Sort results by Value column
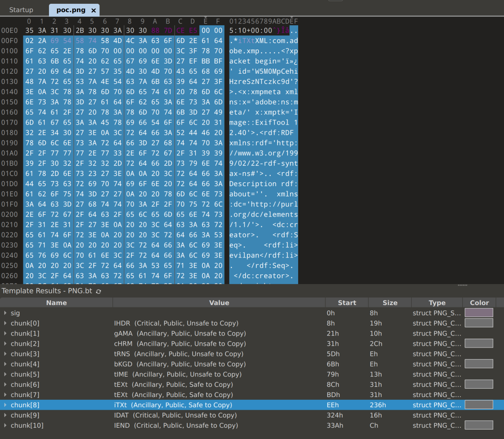 (219, 303)
